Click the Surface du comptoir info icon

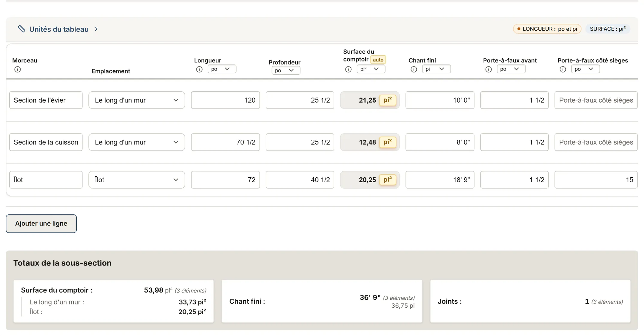348,69
